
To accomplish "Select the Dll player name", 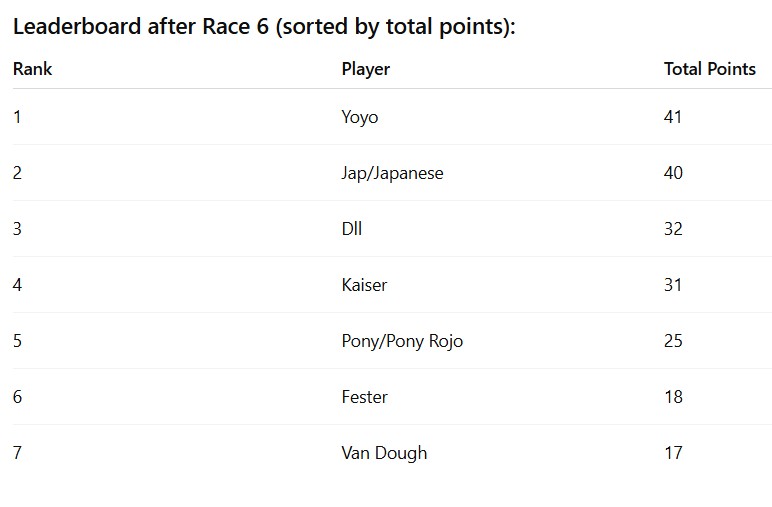I will click(352, 229).
